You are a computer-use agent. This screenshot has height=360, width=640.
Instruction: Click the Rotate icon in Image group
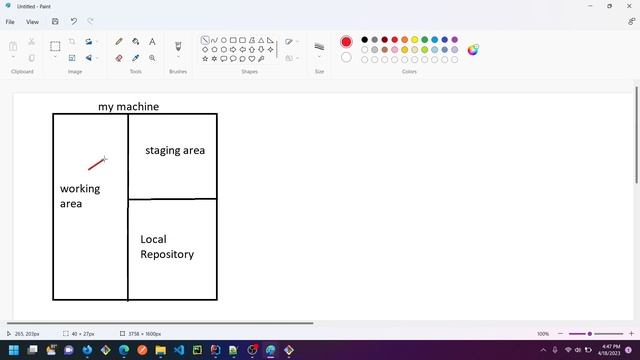(89, 42)
